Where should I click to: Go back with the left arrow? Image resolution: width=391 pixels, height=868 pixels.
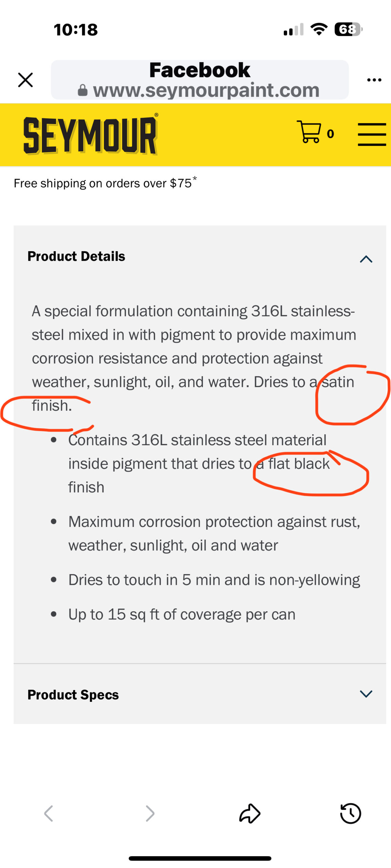point(49,813)
